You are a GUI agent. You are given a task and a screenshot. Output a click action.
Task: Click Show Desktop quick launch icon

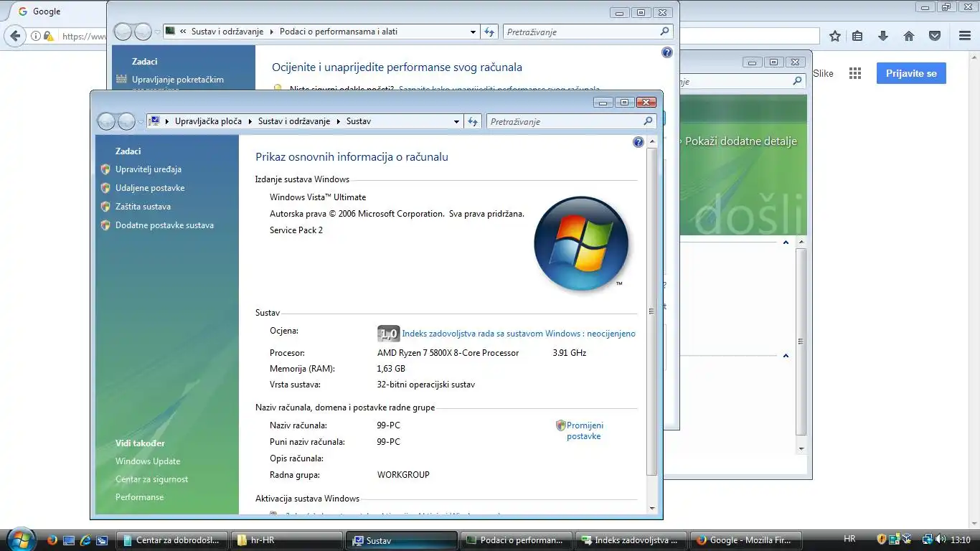point(69,540)
